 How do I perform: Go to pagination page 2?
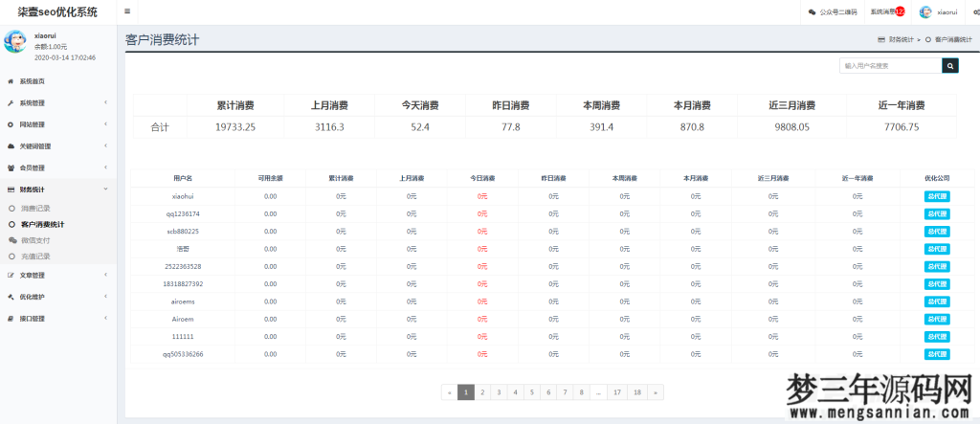tap(482, 392)
